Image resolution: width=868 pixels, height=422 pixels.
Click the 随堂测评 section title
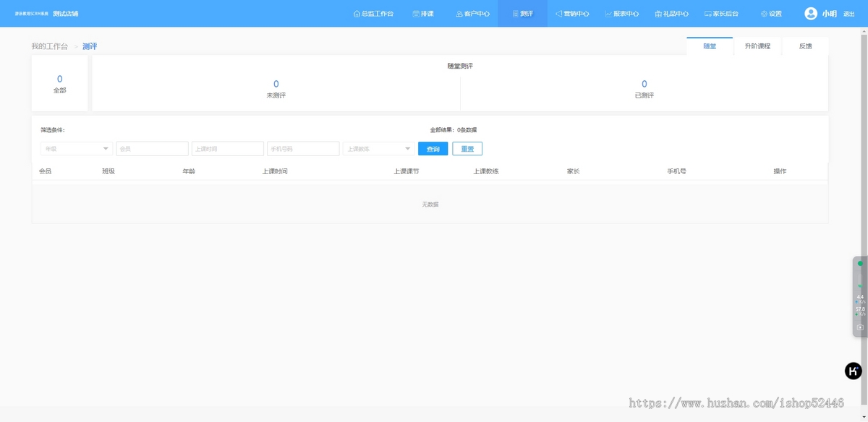coord(460,66)
